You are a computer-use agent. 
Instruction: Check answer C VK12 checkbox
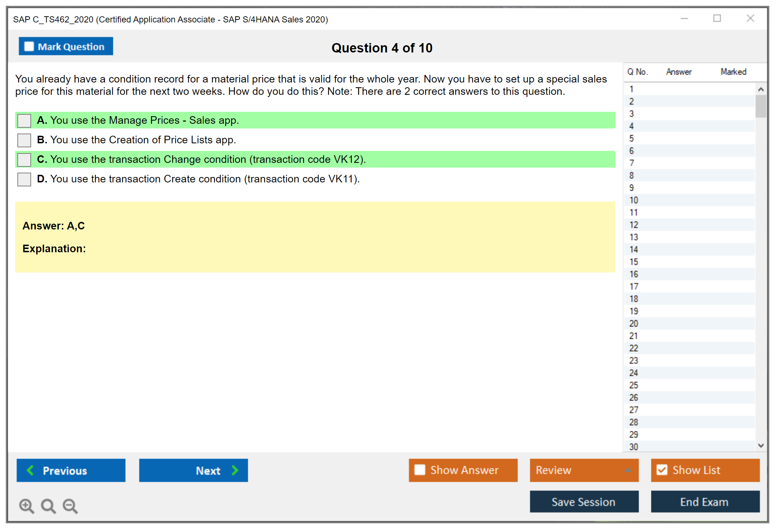(x=24, y=160)
